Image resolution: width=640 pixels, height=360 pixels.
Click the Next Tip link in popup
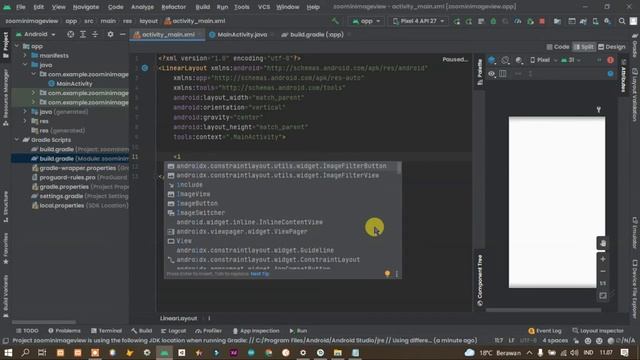click(x=260, y=274)
